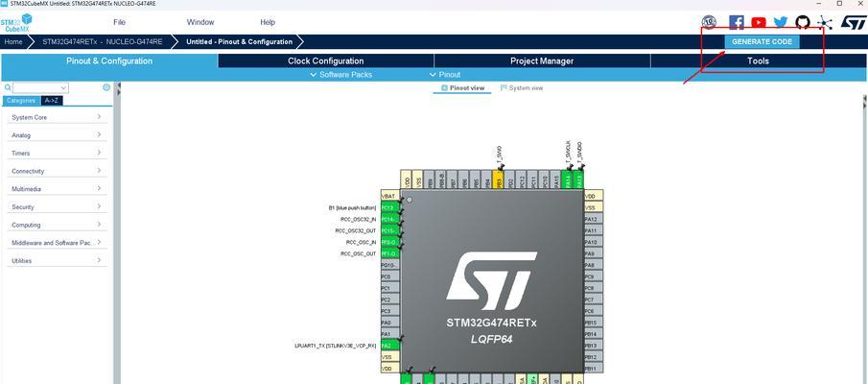Click the 10-year anniversary badge icon

point(709,22)
